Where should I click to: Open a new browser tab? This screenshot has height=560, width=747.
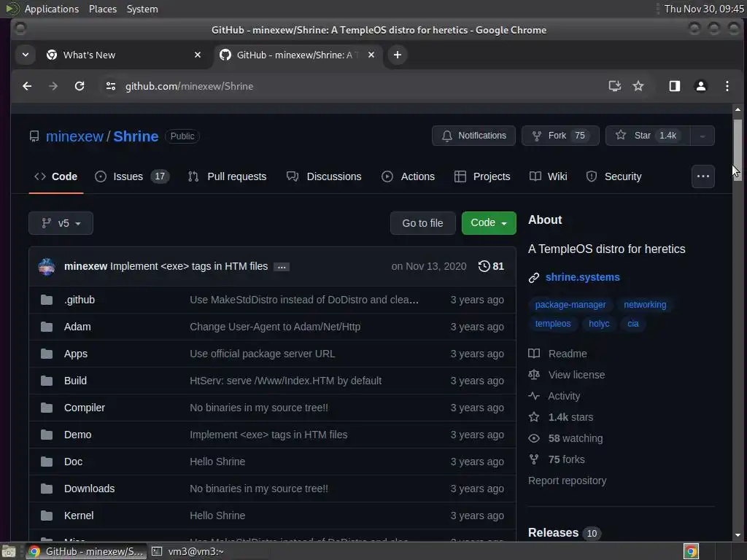tap(398, 55)
